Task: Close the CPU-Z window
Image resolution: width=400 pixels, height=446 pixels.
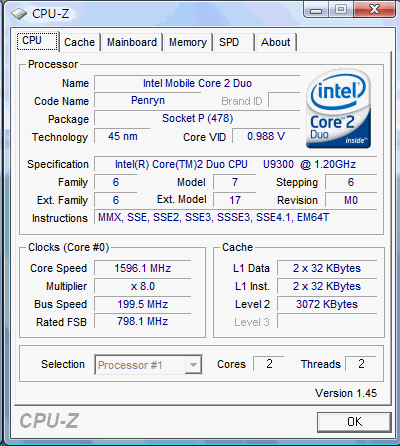Action: (374, 9)
